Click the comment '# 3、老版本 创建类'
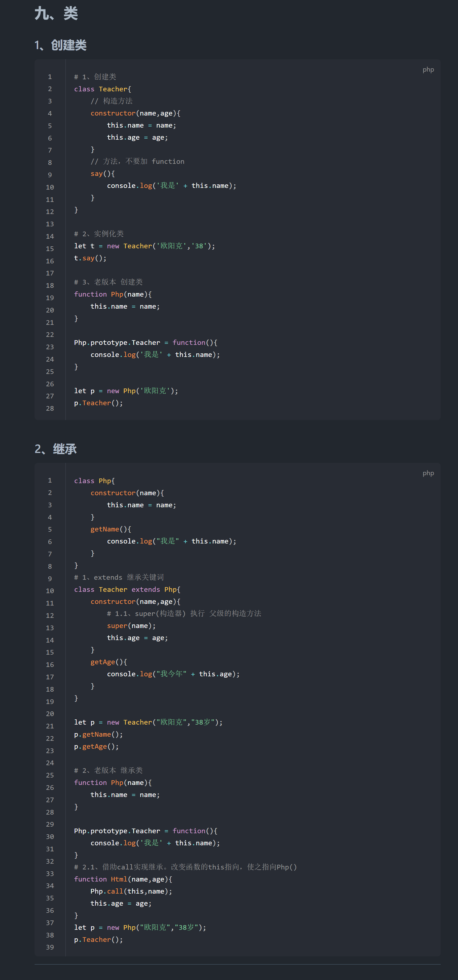Screen dimensions: 458x980 108,282
